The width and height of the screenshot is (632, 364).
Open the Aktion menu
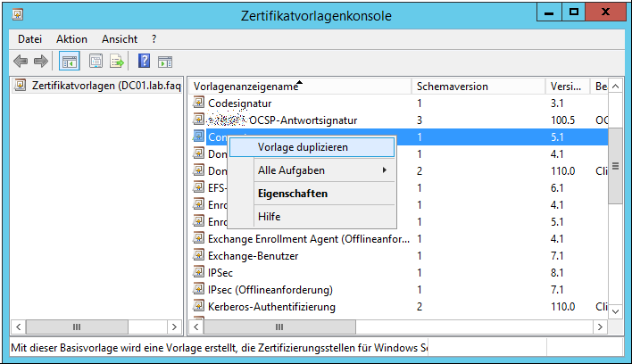(71, 39)
